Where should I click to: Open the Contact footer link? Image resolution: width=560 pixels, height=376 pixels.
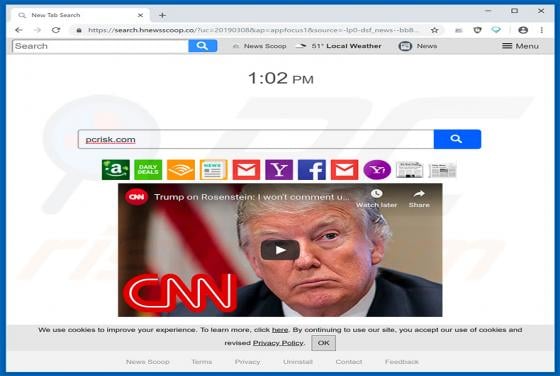pyautogui.click(x=349, y=362)
